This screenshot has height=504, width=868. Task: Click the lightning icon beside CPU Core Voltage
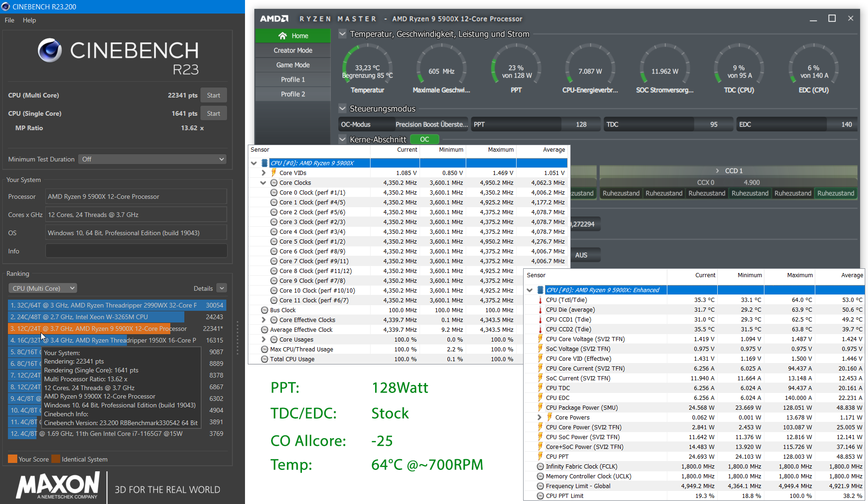click(x=540, y=339)
